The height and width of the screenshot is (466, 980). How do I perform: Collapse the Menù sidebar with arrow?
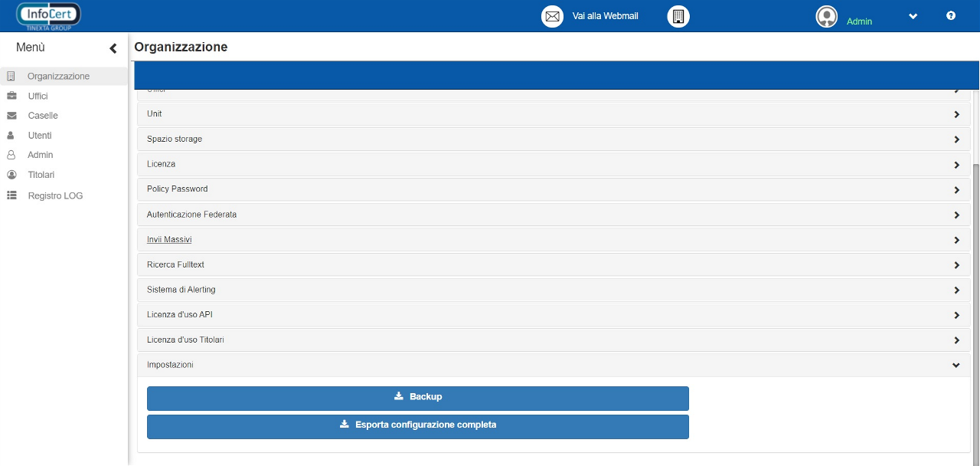pyautogui.click(x=113, y=48)
